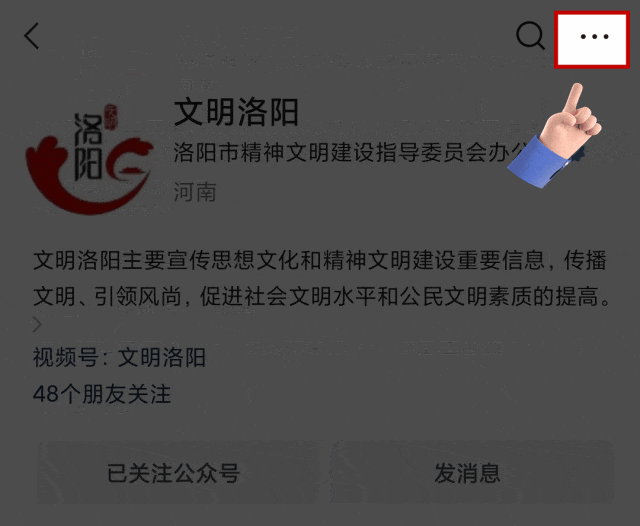
Task: Click the blue sleeve cuff of the hand
Action: (543, 163)
